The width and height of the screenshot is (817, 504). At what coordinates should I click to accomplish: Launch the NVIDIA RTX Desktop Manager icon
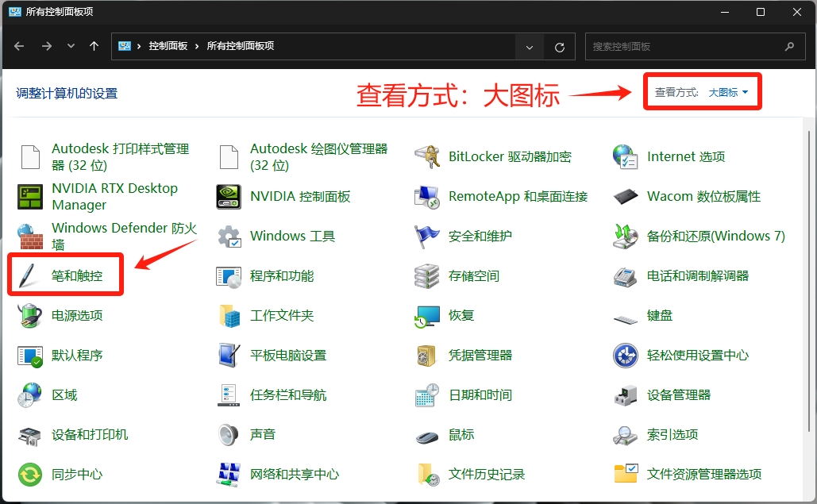pyautogui.click(x=30, y=196)
